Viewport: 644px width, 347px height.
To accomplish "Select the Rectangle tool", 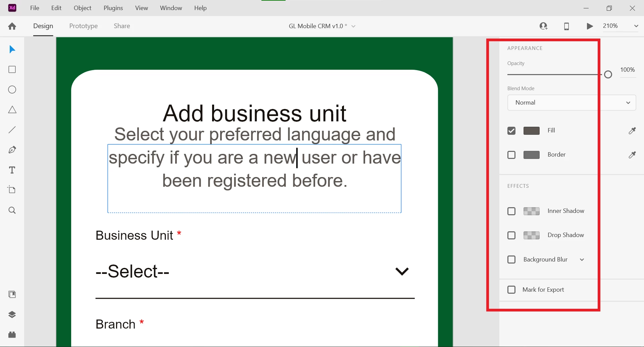I will pos(12,69).
